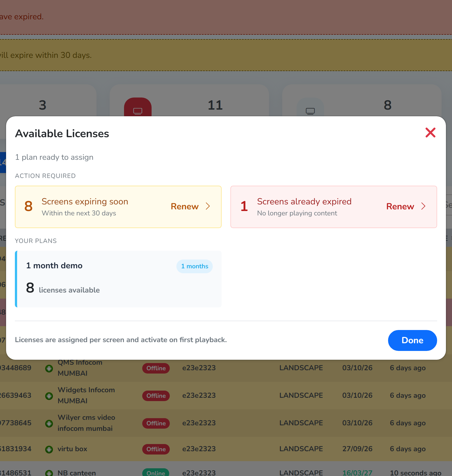The image size is (452, 476).
Task: Click chevron arrow in expiring soon card
Action: pos(208,206)
